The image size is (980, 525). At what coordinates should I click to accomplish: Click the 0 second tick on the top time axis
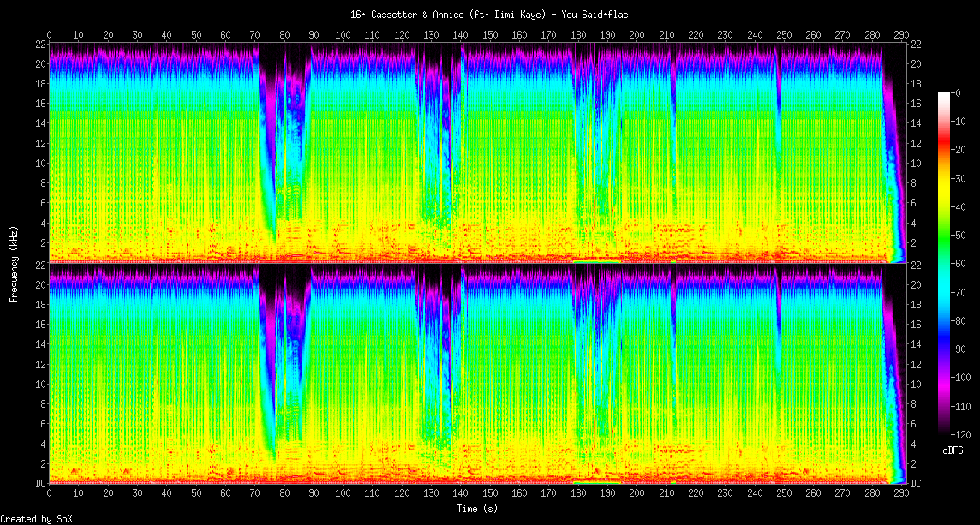(49, 35)
